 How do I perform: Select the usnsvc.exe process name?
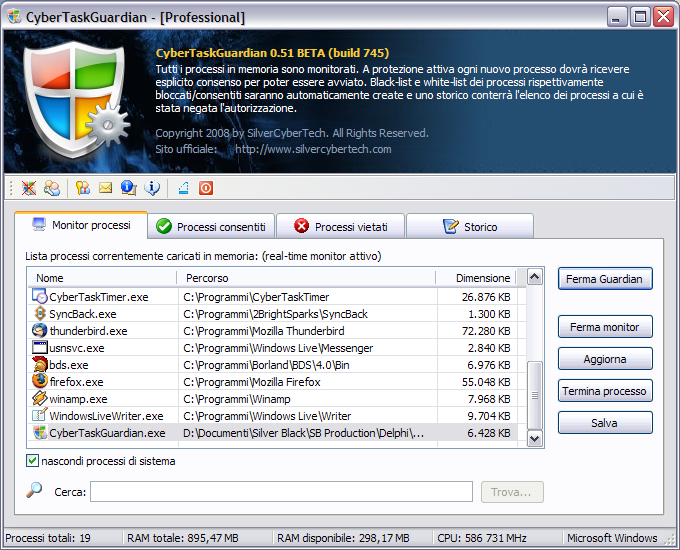77,348
